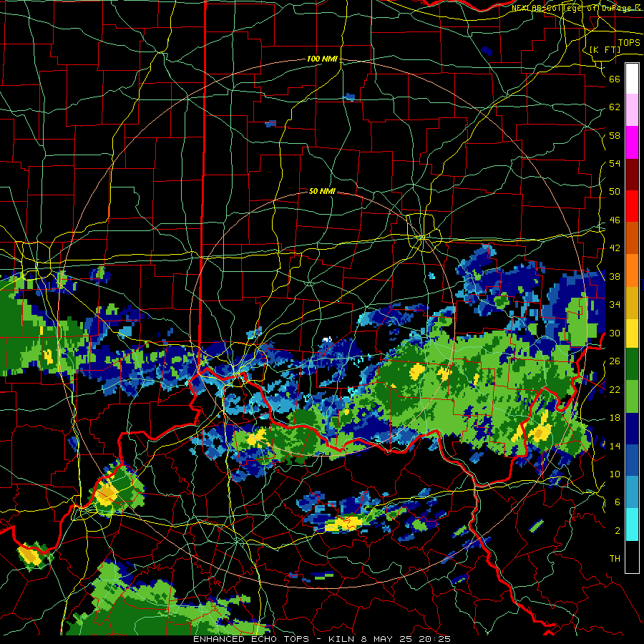Viewport: 644px width, 644px height.
Task: Click the 42 scale value label
Action: pos(615,248)
